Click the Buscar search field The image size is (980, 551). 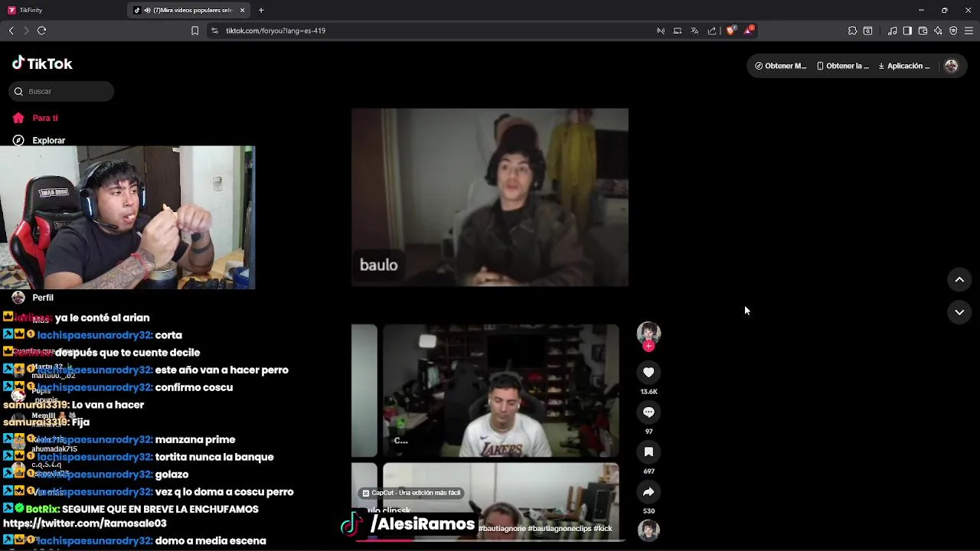click(x=62, y=91)
